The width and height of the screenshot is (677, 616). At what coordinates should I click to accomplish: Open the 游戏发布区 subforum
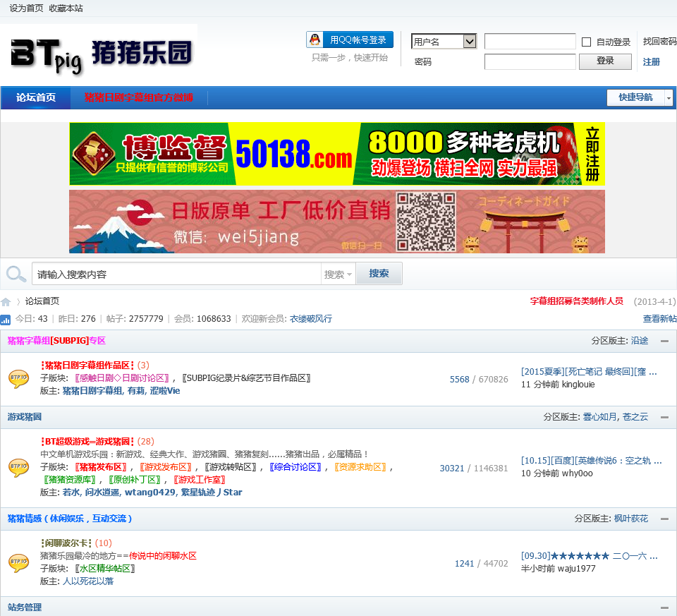(166, 467)
